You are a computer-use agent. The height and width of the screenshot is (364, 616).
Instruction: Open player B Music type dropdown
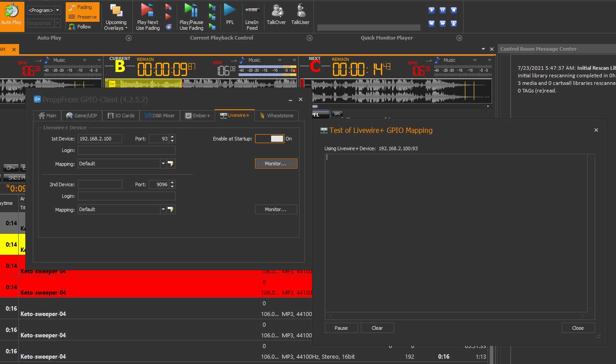(280, 60)
